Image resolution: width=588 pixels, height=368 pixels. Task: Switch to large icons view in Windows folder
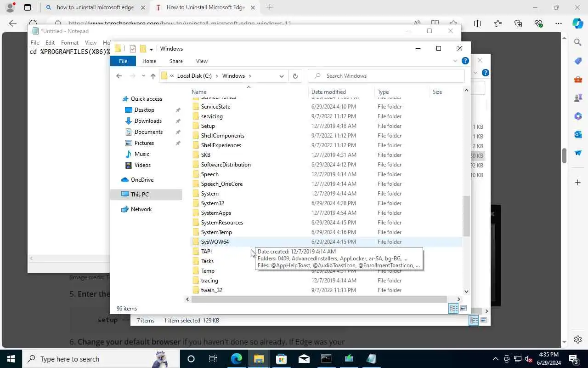[464, 309]
